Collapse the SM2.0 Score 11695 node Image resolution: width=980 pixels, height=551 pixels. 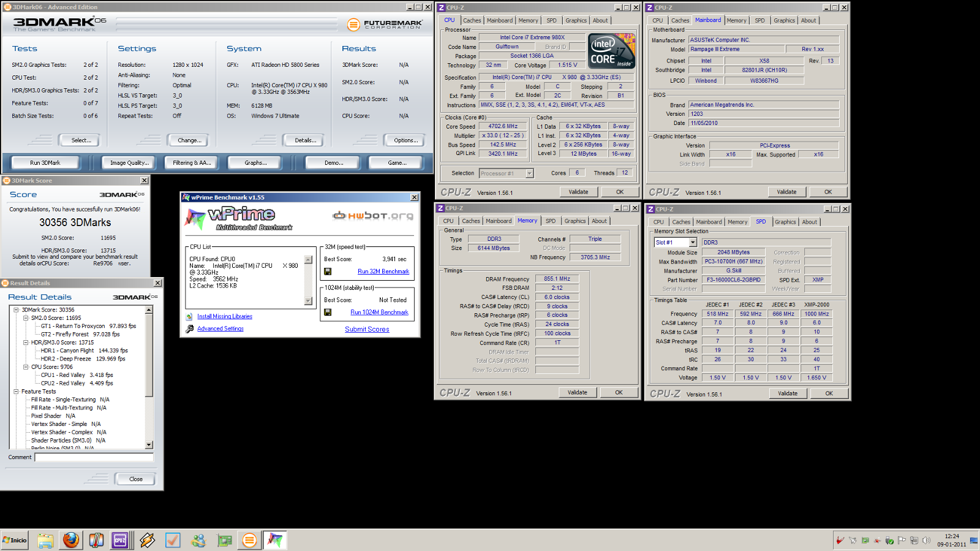click(x=26, y=318)
